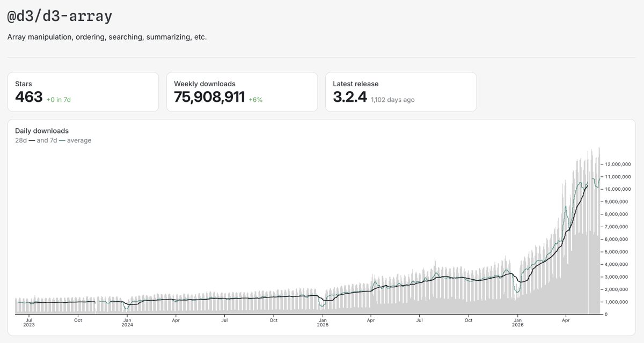Click the Jan 2025 x-axis label
The image size is (644, 343).
323,322
